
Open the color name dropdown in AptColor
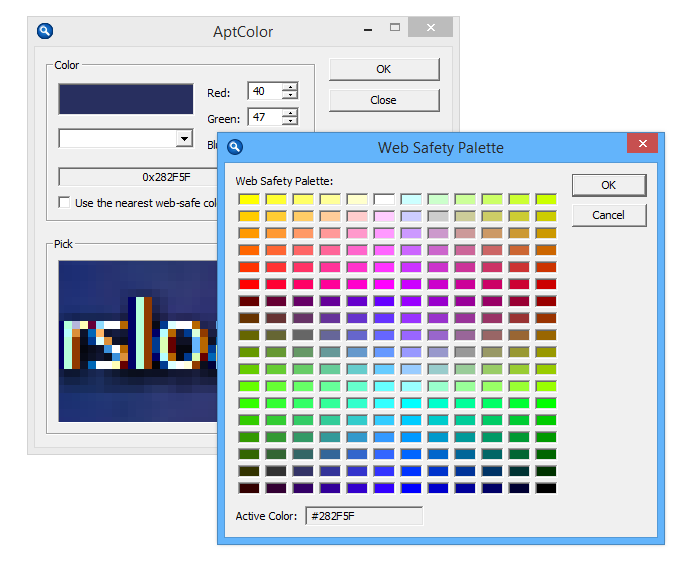click(184, 138)
